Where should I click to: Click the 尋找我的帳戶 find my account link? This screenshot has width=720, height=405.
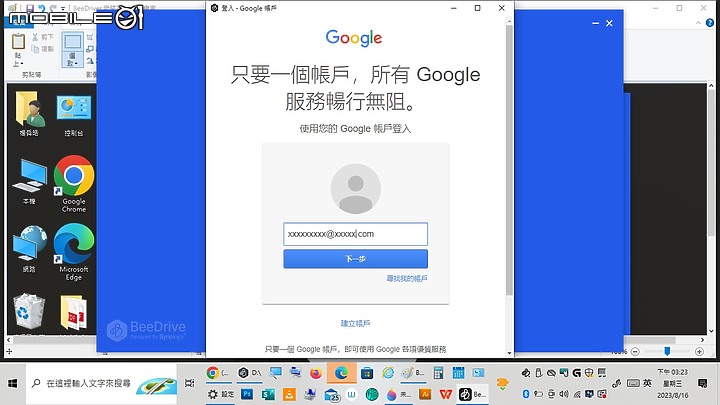(x=407, y=278)
